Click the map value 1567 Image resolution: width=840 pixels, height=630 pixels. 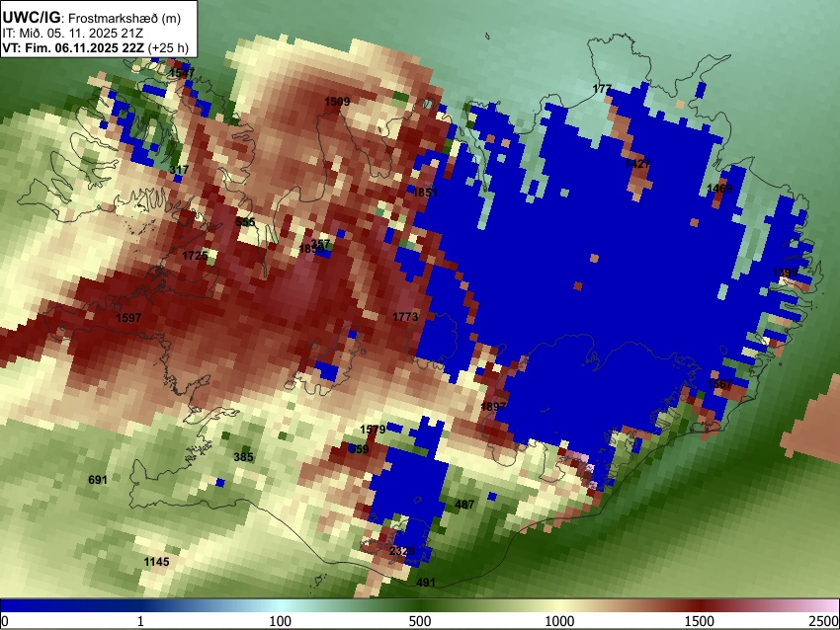coord(719,384)
